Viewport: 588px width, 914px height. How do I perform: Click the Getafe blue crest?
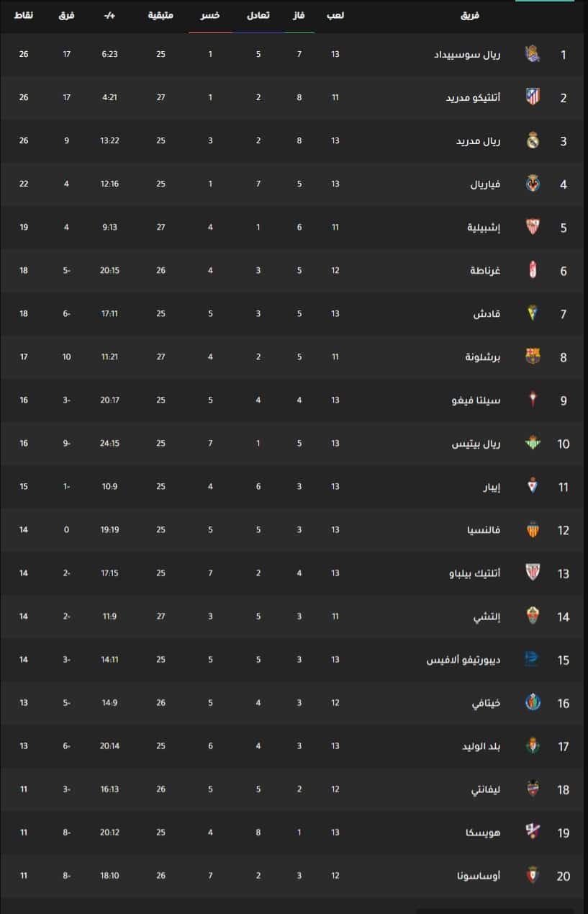tap(533, 702)
